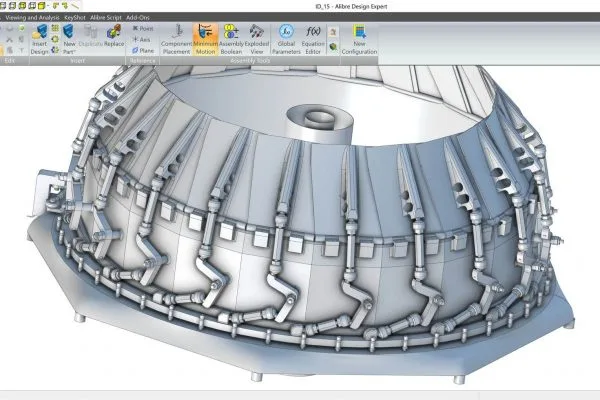Create an Exploded View
The width and height of the screenshot is (600, 400).
[x=257, y=40]
